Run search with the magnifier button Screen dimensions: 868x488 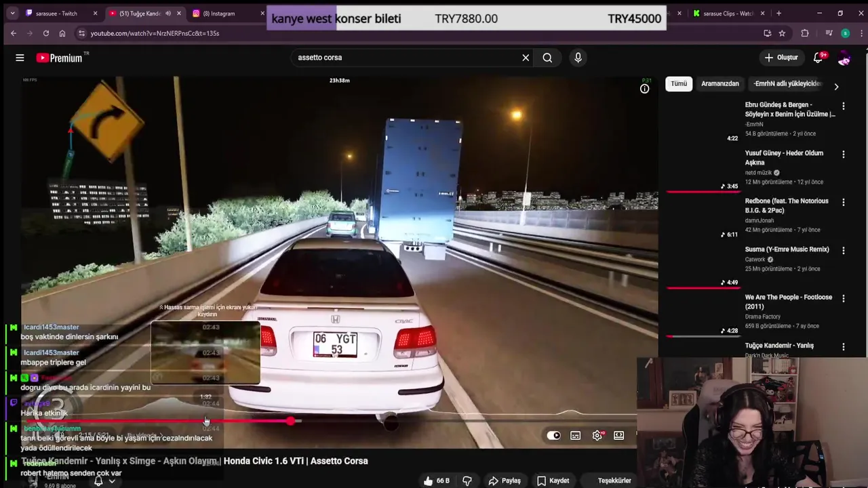547,58
